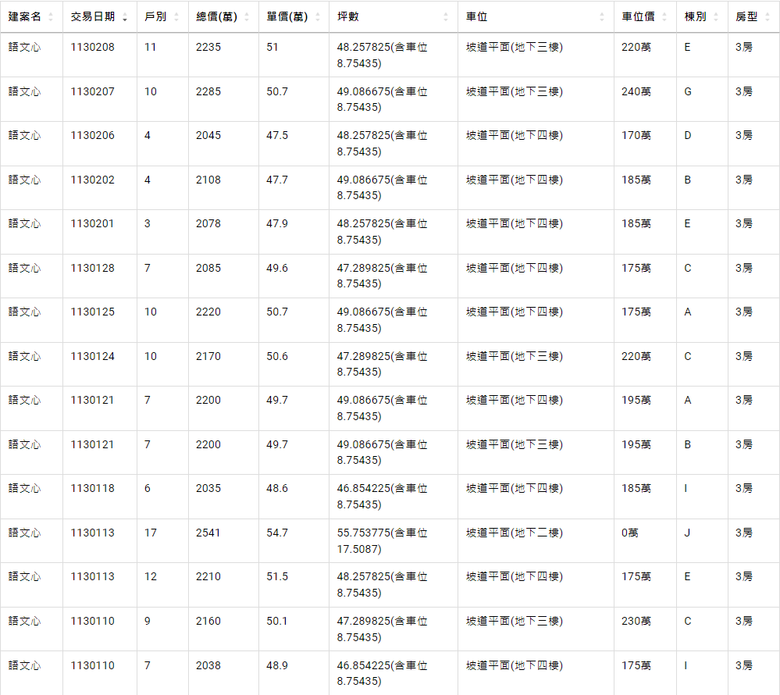This screenshot has width=780, height=695.
Task: Select unit price 54.7
Action: point(277,533)
